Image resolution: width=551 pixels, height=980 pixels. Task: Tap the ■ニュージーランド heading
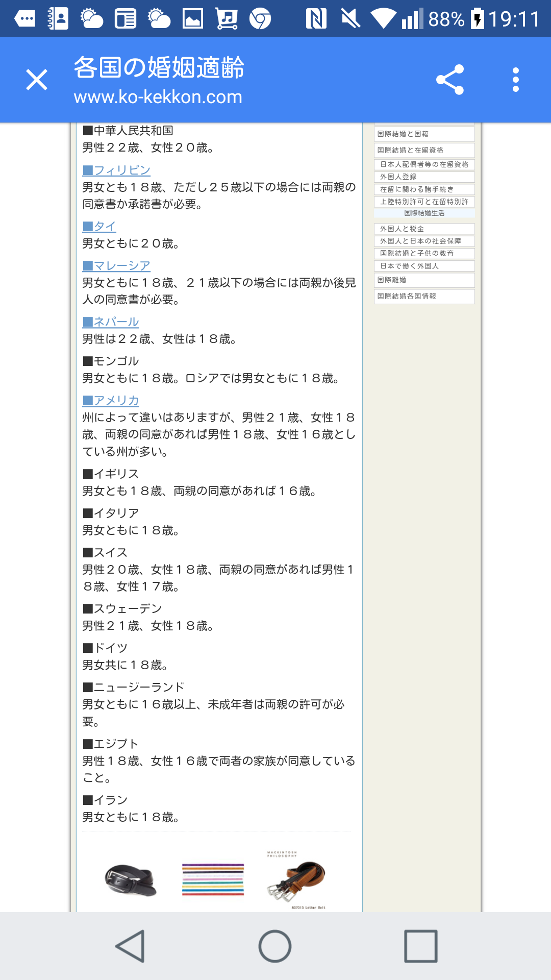click(133, 687)
